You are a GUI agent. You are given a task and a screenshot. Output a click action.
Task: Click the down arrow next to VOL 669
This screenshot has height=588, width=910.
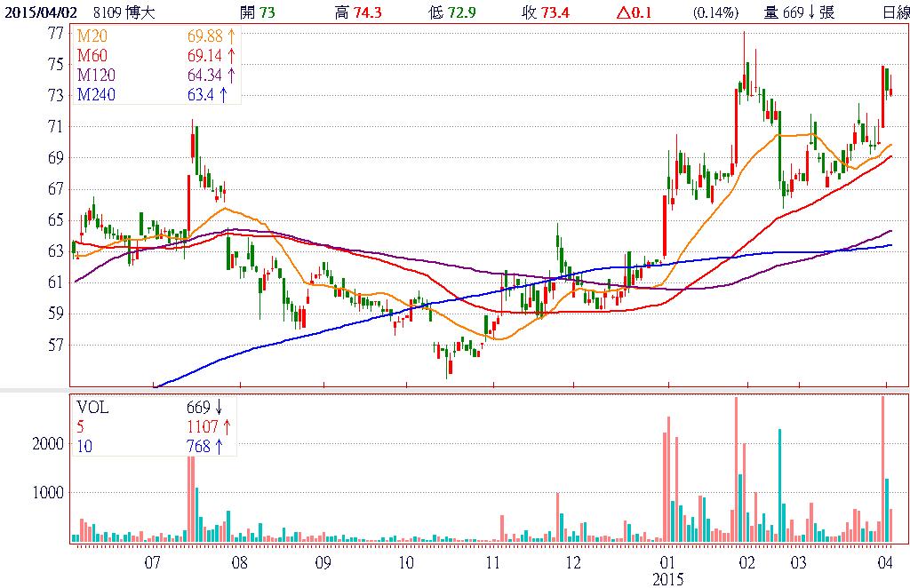(x=218, y=408)
